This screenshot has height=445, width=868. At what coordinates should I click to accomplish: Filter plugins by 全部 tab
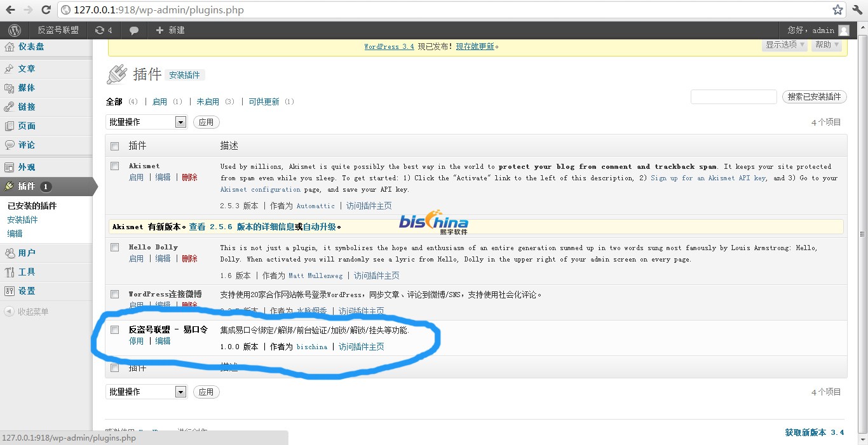(114, 102)
